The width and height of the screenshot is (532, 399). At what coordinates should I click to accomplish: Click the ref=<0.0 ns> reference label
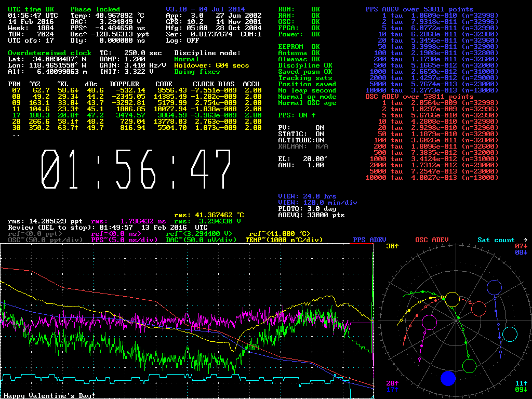point(116,234)
